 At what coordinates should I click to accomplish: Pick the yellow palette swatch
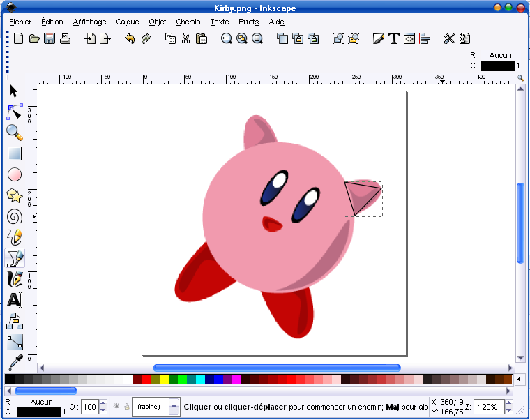point(164,379)
